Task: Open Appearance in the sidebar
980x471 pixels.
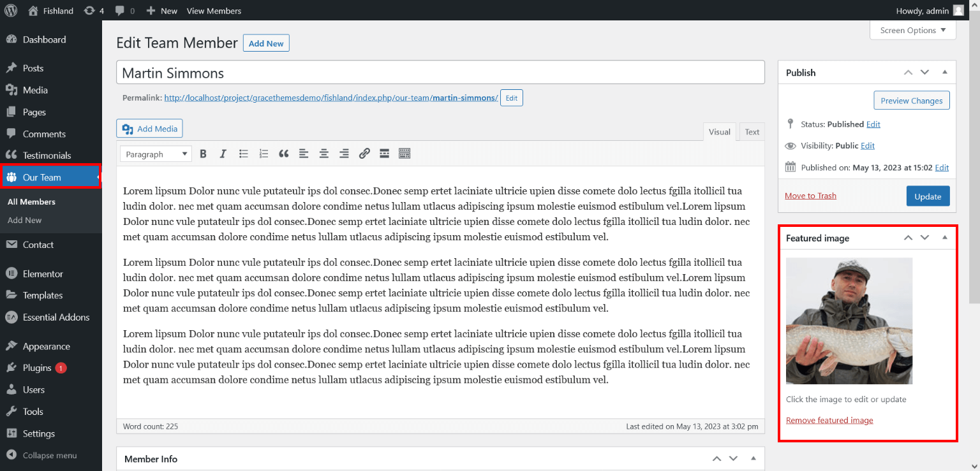Action: tap(51, 347)
